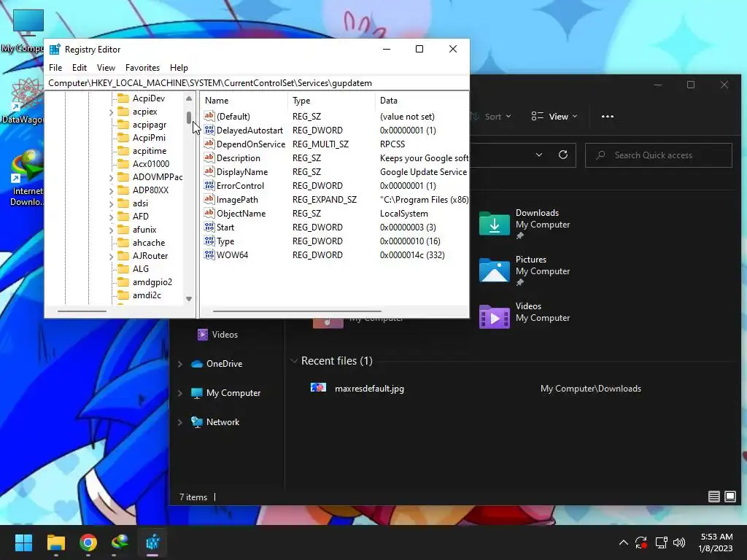Click the ImagePath value icon

point(209,198)
